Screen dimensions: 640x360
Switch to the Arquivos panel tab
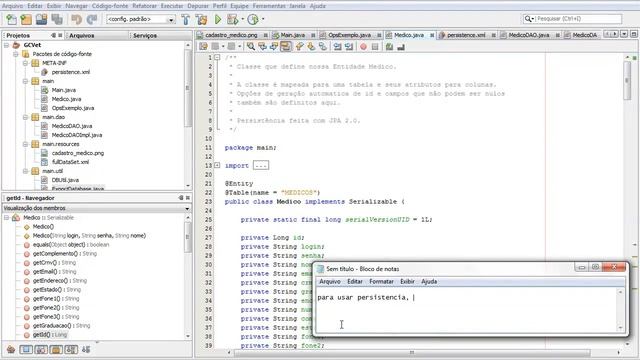pyautogui.click(x=82, y=36)
